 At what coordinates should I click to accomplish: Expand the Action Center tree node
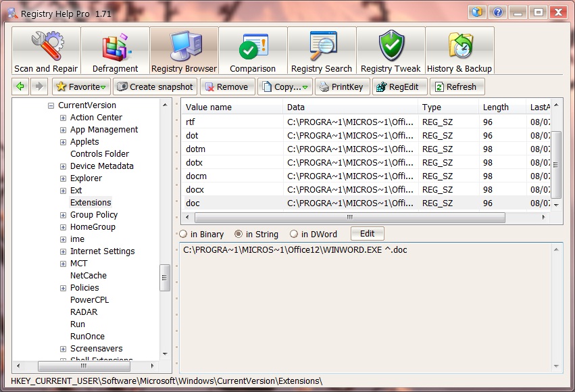tap(63, 118)
